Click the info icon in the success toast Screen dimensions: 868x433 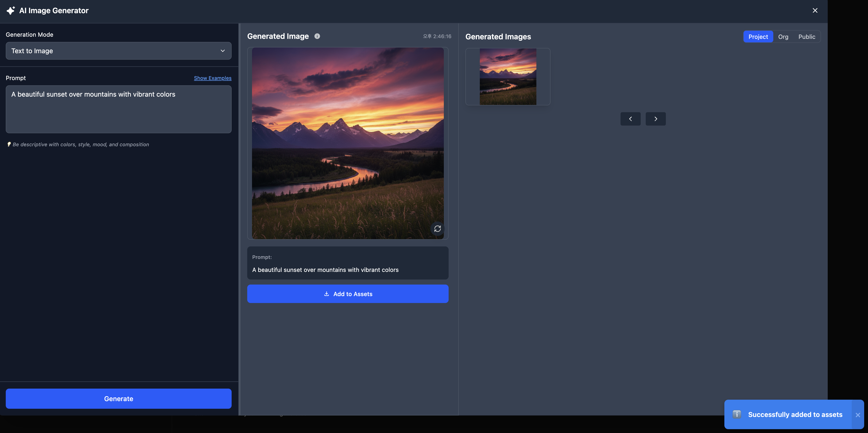tap(737, 414)
